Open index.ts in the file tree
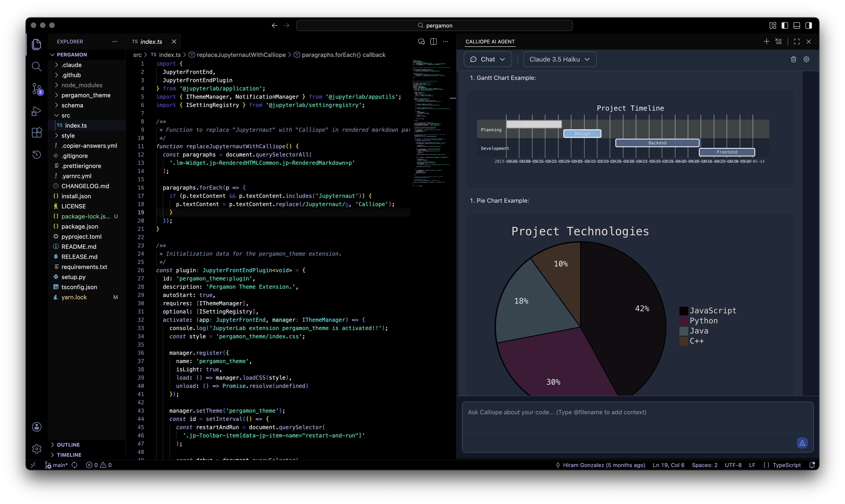The height and width of the screenshot is (504, 845). [x=87, y=125]
